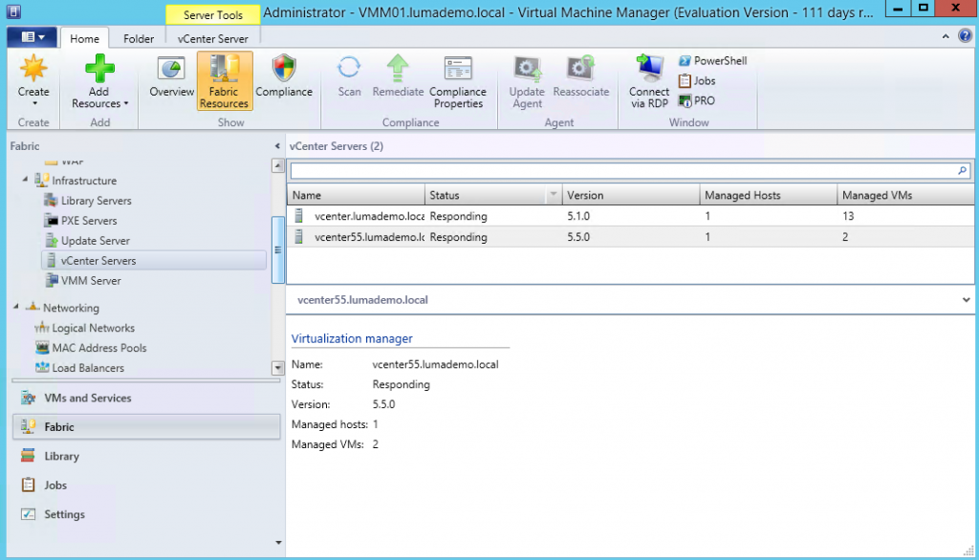Click the Update Agent button

point(527,81)
